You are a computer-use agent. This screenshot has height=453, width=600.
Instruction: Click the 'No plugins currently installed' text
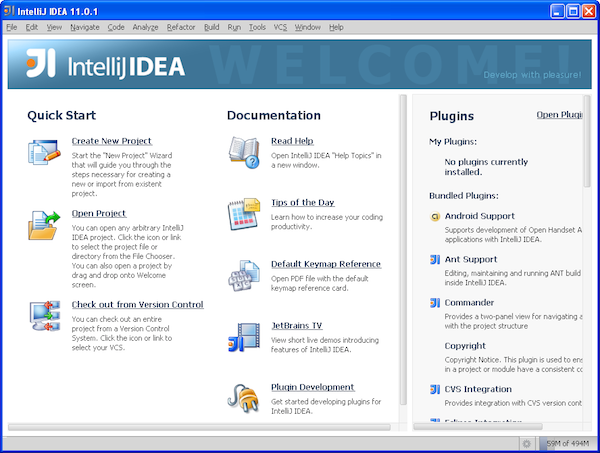(x=486, y=167)
